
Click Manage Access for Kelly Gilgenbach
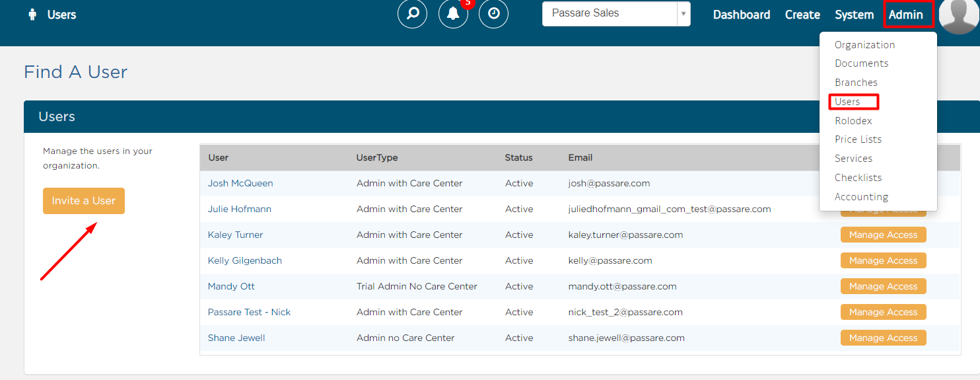(883, 260)
